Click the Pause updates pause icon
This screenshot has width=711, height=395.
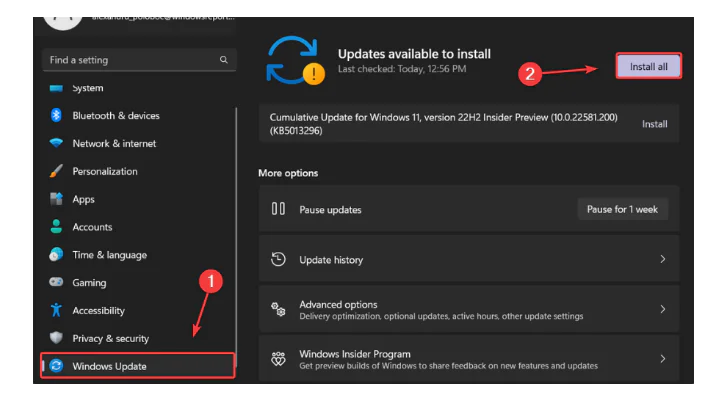point(278,209)
